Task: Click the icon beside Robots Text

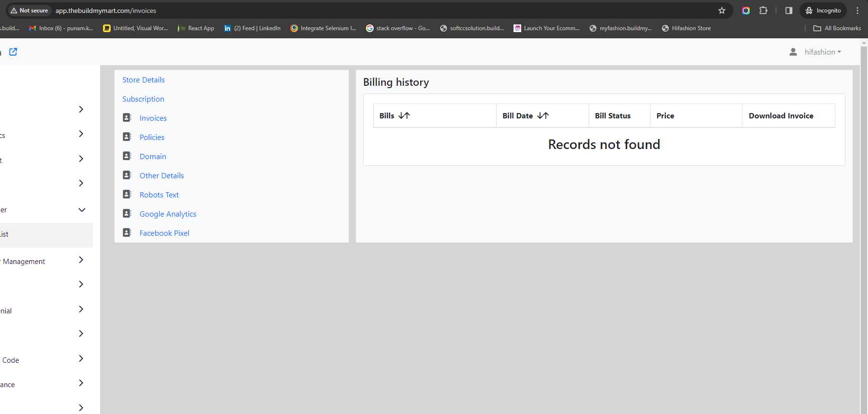Action: [x=127, y=194]
